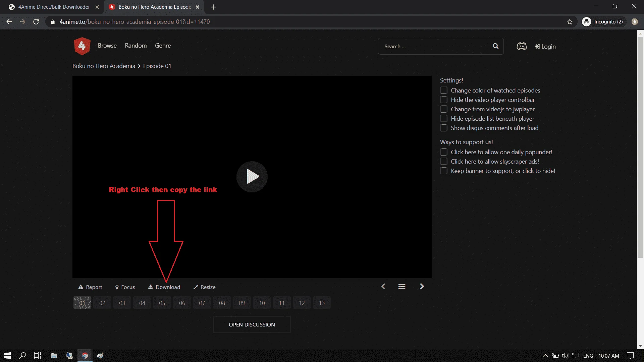Select episode 05

162,303
